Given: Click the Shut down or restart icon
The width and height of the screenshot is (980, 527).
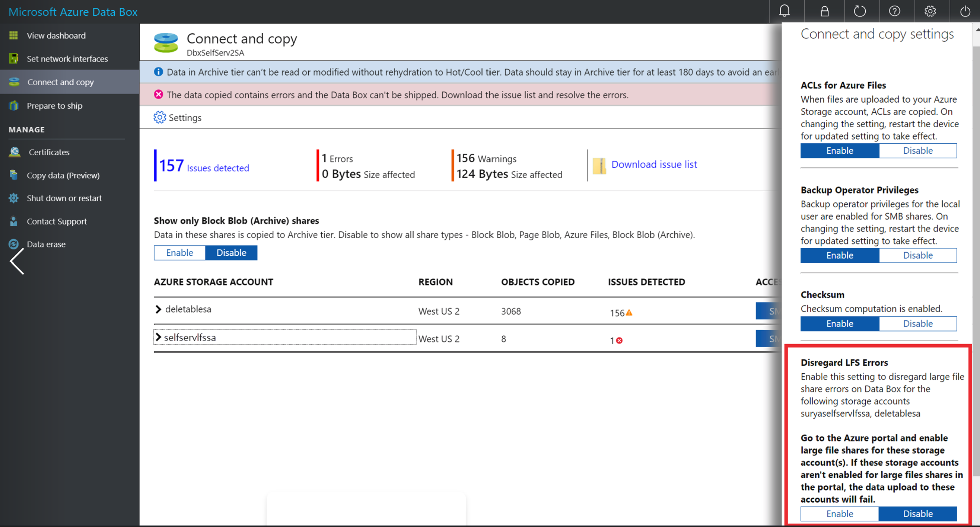Looking at the screenshot, I should pos(14,198).
